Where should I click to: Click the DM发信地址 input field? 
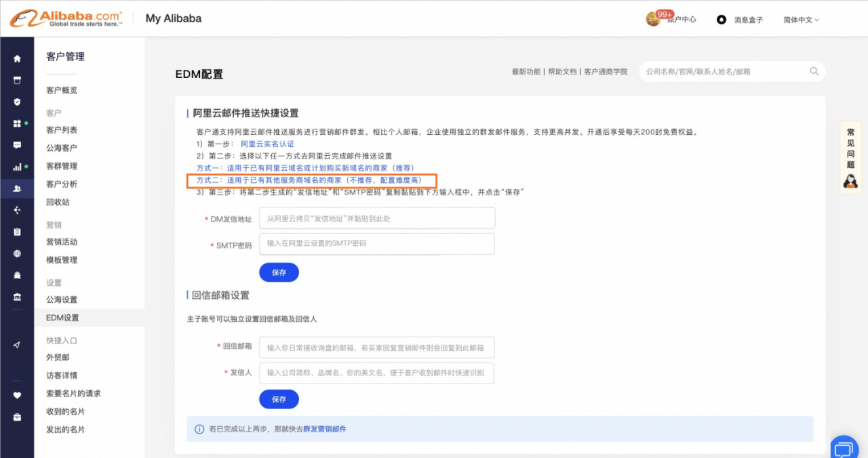[377, 218]
